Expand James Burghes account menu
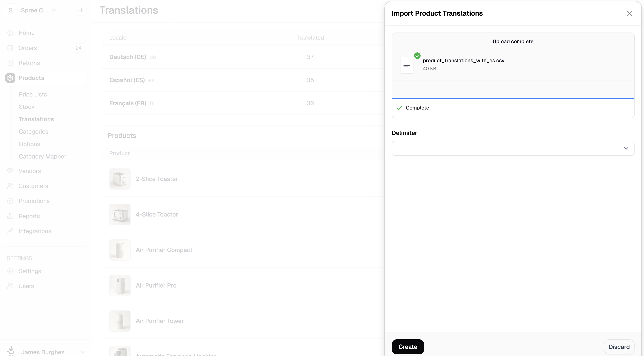 [x=82, y=352]
